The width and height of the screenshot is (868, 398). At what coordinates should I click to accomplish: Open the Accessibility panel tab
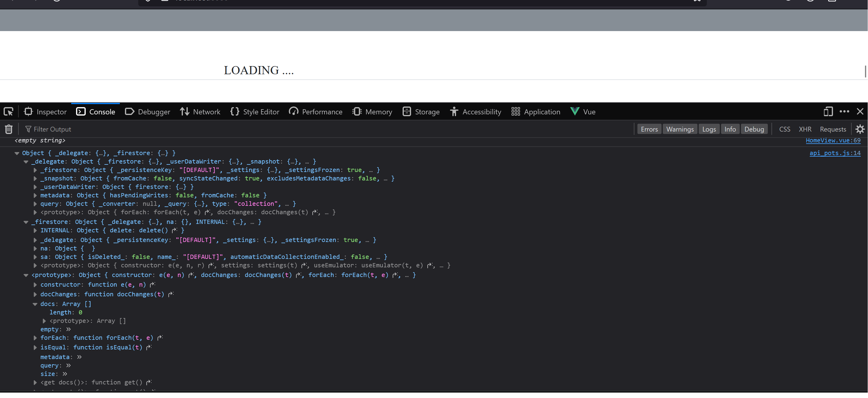pyautogui.click(x=475, y=112)
